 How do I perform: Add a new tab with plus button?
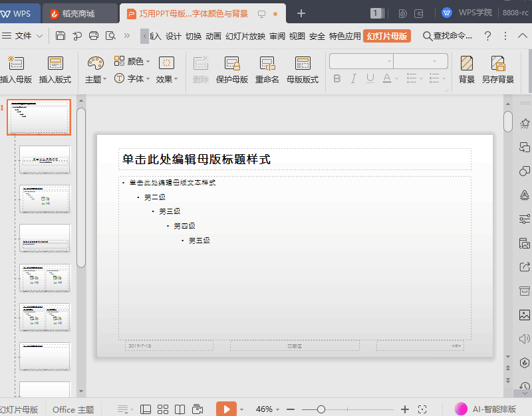[x=301, y=13]
